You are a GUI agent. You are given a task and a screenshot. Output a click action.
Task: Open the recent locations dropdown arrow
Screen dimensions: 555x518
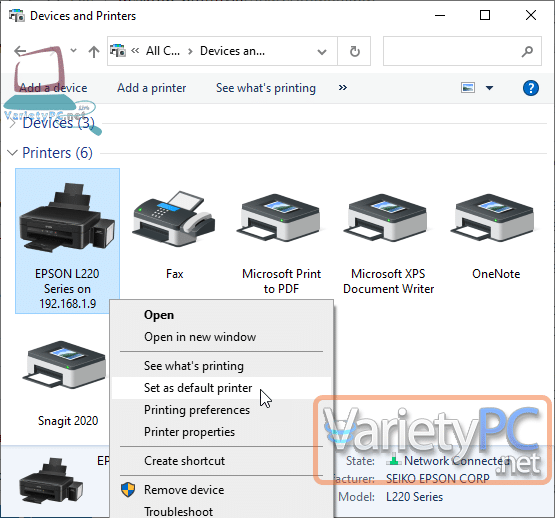click(73, 51)
